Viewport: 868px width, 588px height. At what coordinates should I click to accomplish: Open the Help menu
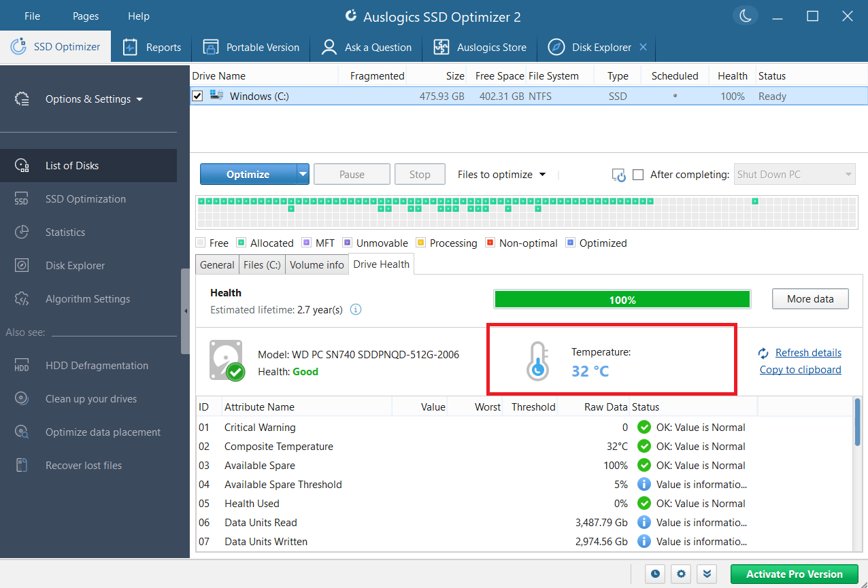pyautogui.click(x=138, y=16)
